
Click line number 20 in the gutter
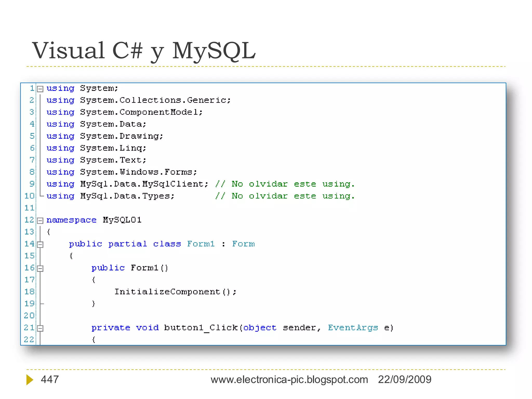click(29, 316)
